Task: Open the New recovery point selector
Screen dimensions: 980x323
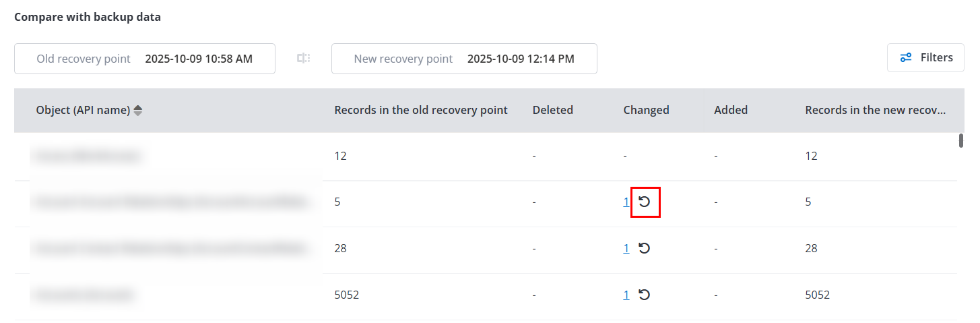Action: [464, 59]
